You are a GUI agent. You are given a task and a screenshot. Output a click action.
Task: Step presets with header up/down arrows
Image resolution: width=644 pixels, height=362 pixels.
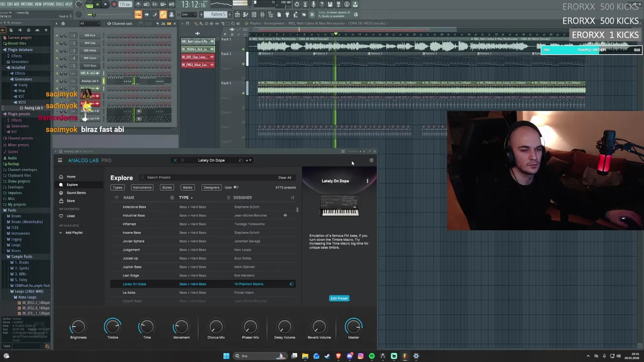coord(249,160)
